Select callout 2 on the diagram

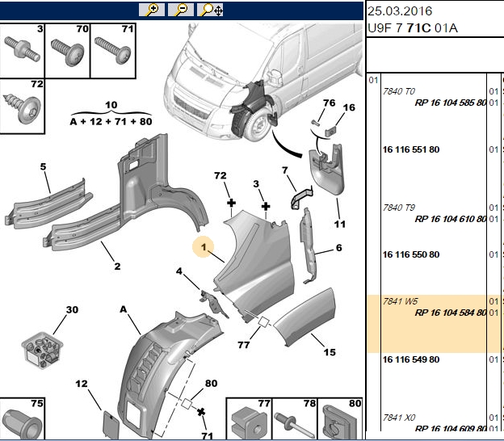click(x=117, y=267)
